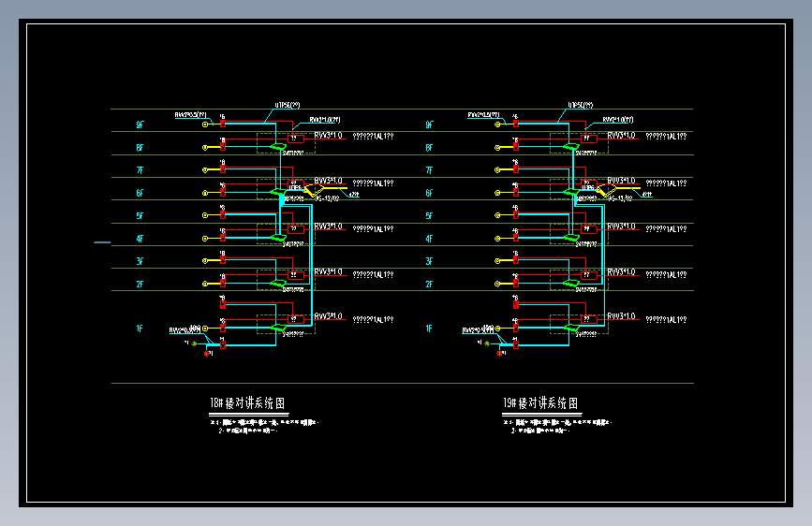The image size is (812, 526).
Task: Select the green diamond symbol below 1F, 18# diagram
Action: (194, 343)
